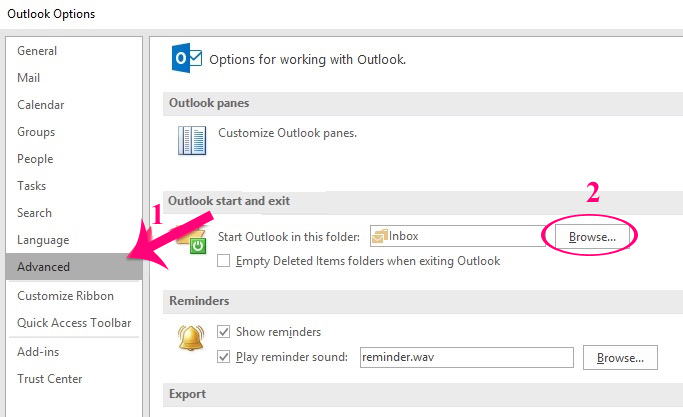Uncheck the Show reminders checkbox
Image resolution: width=683 pixels, height=417 pixels.
224,331
